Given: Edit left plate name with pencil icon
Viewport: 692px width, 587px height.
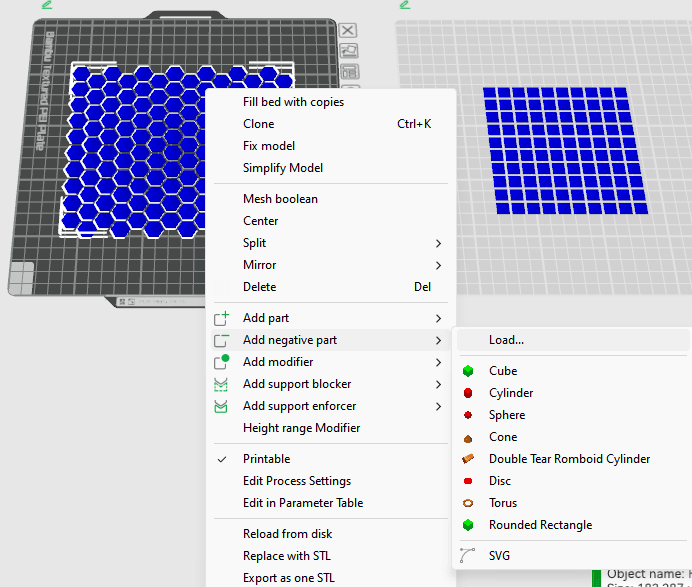Looking at the screenshot, I should click(x=47, y=5).
